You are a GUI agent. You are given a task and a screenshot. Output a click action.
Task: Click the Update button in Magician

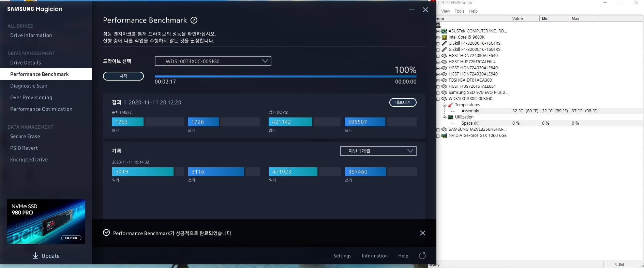(x=46, y=256)
